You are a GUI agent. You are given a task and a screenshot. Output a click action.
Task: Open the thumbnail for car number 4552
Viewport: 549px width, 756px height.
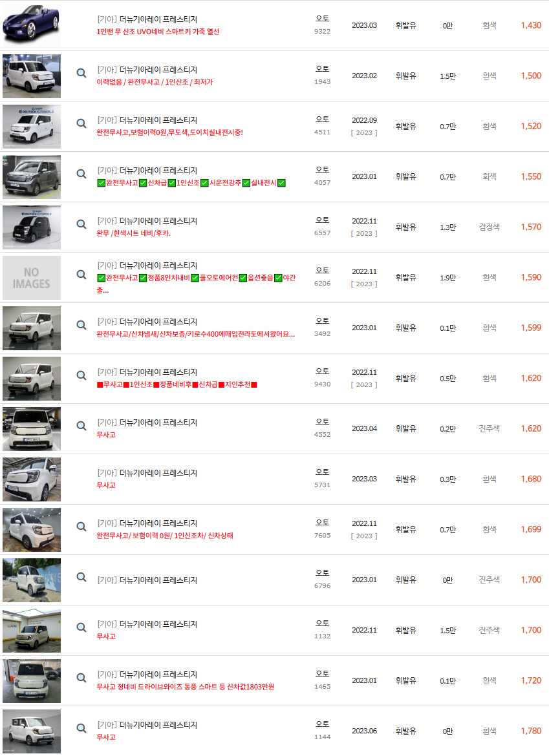pos(32,429)
